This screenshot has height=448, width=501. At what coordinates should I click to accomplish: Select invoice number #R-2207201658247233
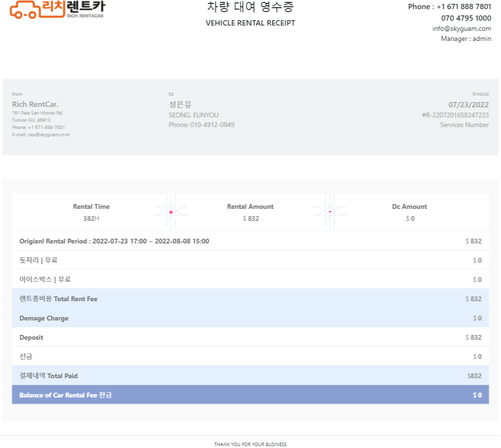[455, 115]
